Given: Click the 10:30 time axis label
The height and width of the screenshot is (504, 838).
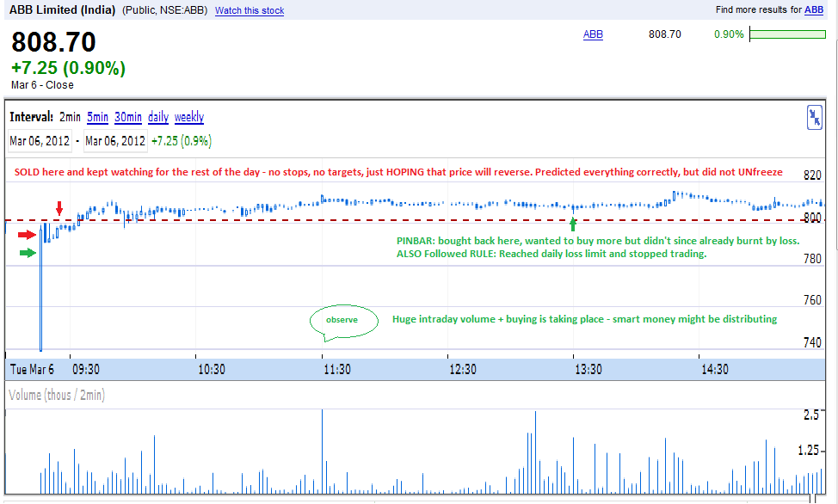Looking at the screenshot, I should pyautogui.click(x=212, y=369).
